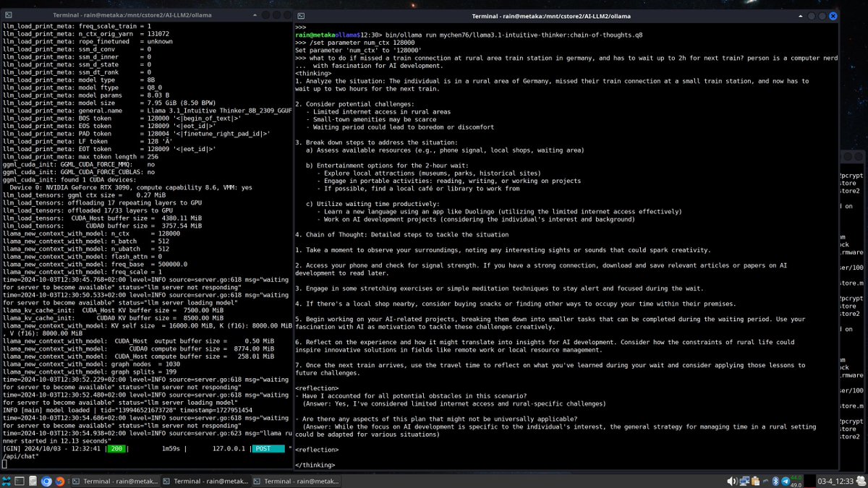Click the closing '</thinking>' tag
Image resolution: width=868 pixels, height=488 pixels.
pos(315,464)
